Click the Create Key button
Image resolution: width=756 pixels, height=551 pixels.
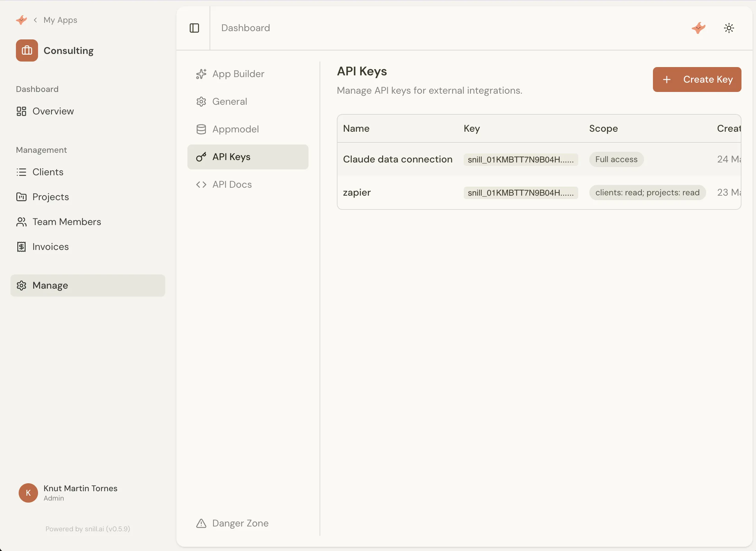point(696,79)
